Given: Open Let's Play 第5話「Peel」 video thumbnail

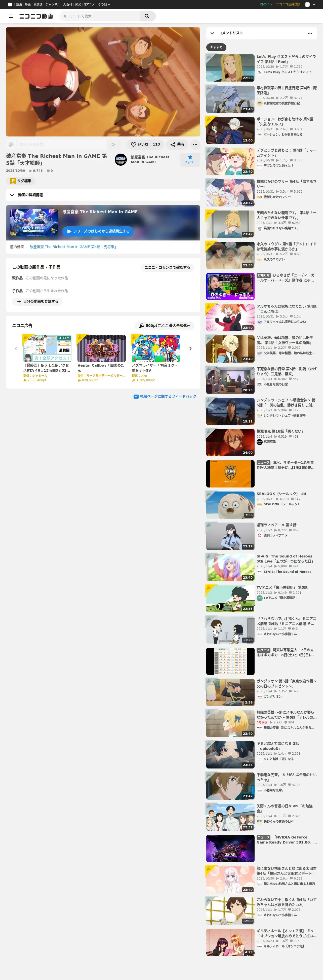Looking at the screenshot, I should (x=230, y=68).
